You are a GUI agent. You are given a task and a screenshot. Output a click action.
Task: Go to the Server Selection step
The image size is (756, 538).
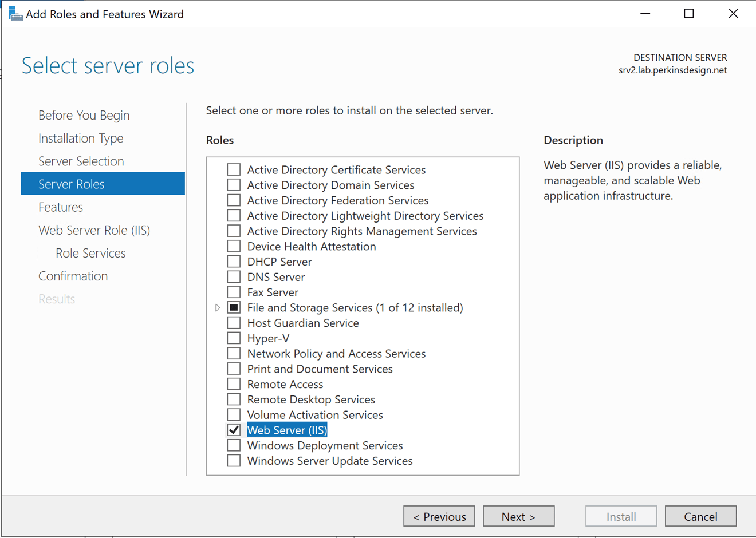pyautogui.click(x=81, y=161)
